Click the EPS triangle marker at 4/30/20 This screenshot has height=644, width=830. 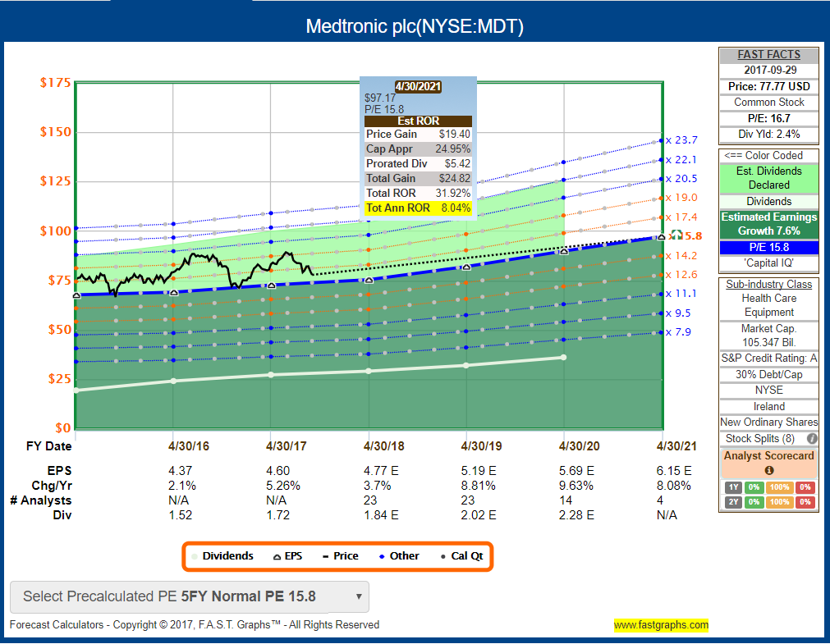coord(564,252)
